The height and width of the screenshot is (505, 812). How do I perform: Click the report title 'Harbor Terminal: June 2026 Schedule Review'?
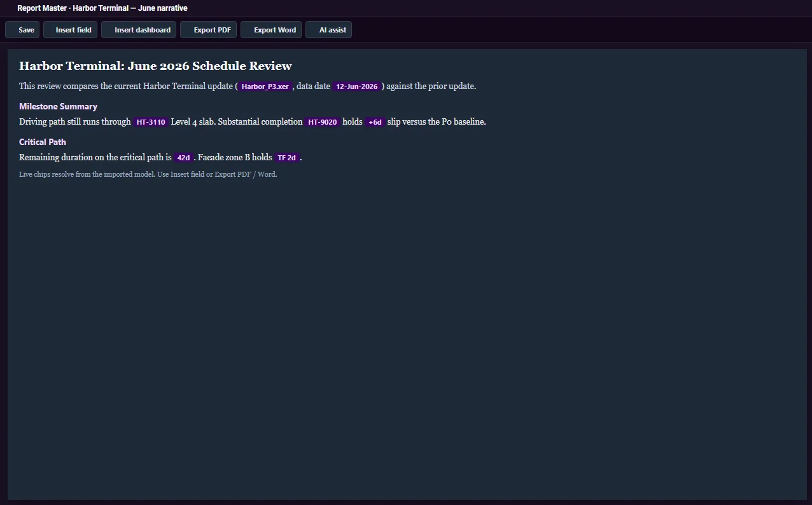(155, 66)
